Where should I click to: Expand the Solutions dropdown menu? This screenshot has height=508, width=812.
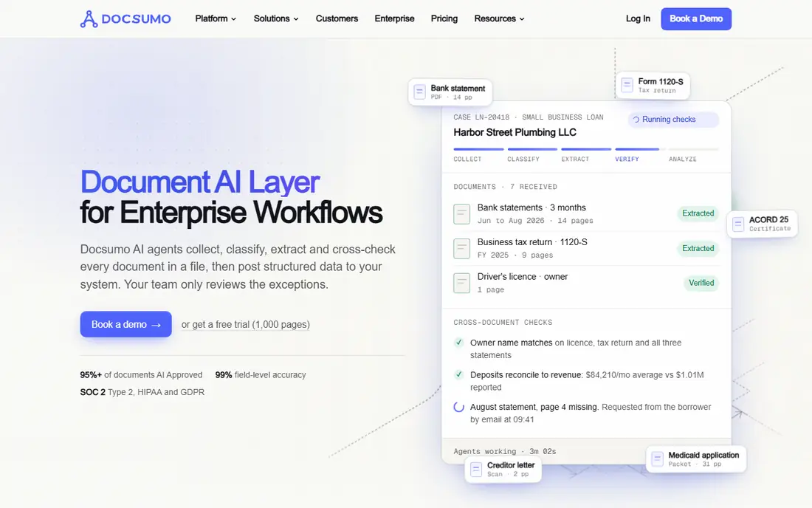pyautogui.click(x=276, y=18)
